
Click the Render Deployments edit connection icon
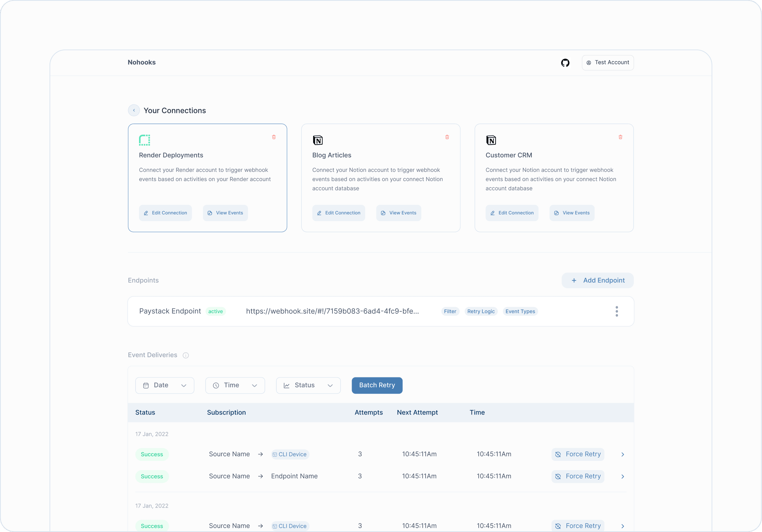click(146, 213)
